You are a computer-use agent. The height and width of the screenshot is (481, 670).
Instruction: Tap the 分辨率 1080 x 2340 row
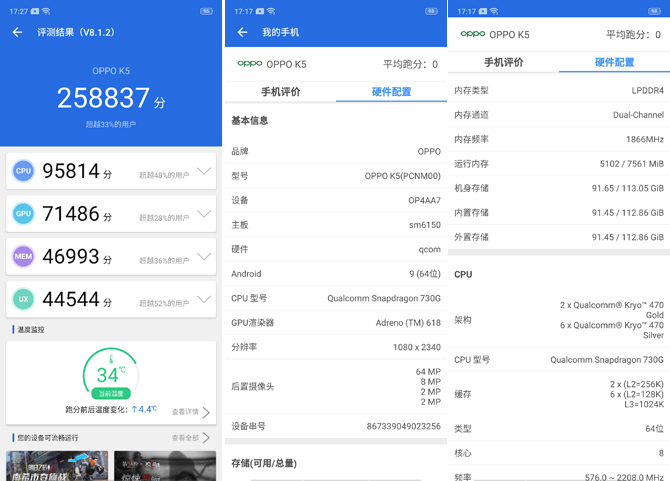point(336,347)
